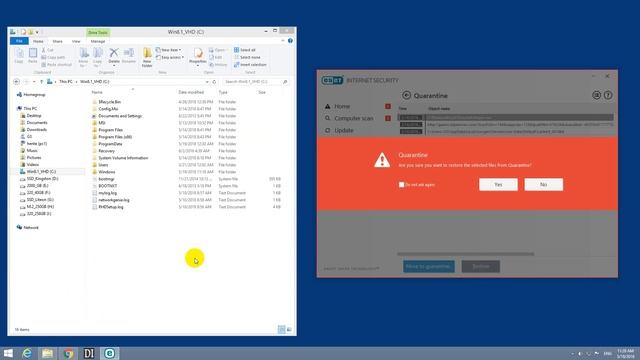Click the Rename icon in the ribbon

pyautogui.click(x=129, y=56)
